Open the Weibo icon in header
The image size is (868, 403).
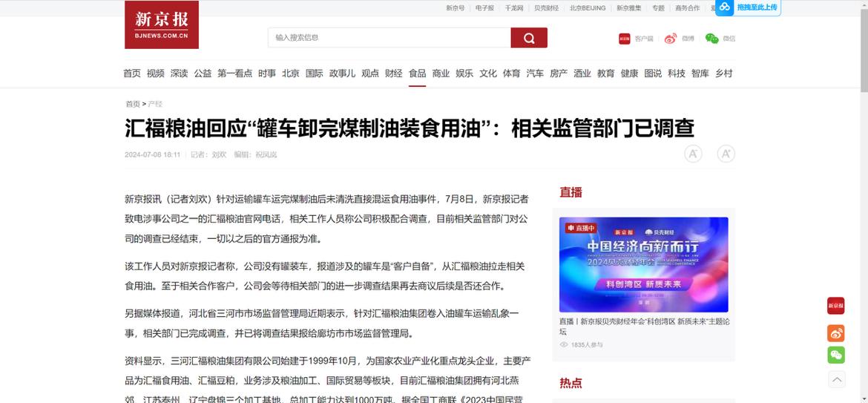(x=671, y=39)
